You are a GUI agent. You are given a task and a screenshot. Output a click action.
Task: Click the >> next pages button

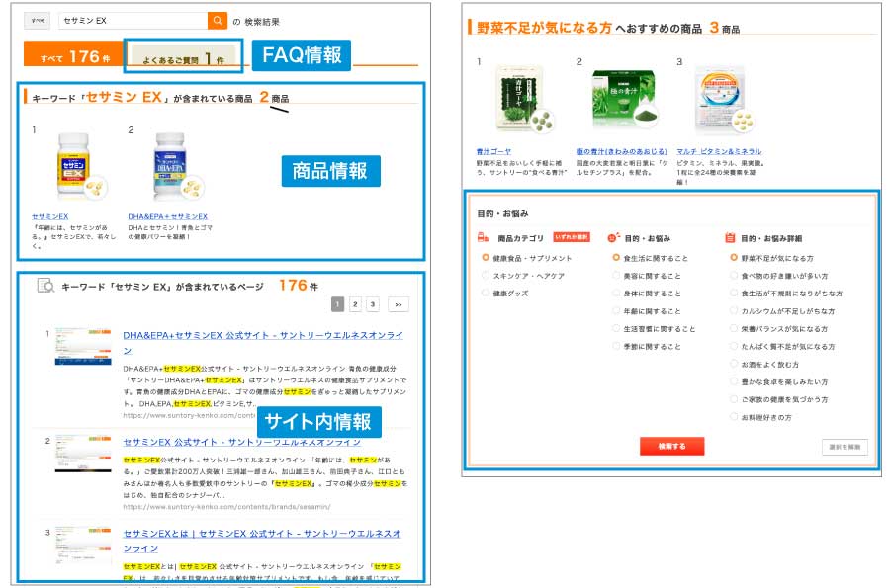click(399, 304)
